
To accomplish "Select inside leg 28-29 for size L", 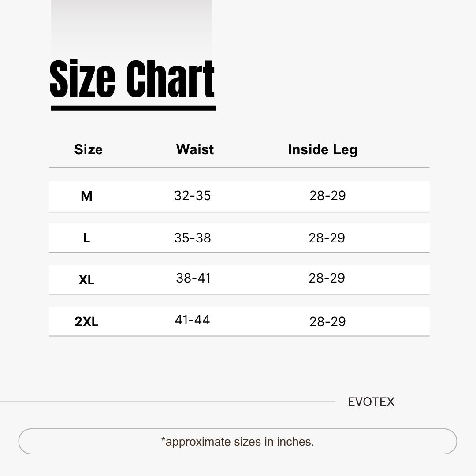I will [x=327, y=238].
